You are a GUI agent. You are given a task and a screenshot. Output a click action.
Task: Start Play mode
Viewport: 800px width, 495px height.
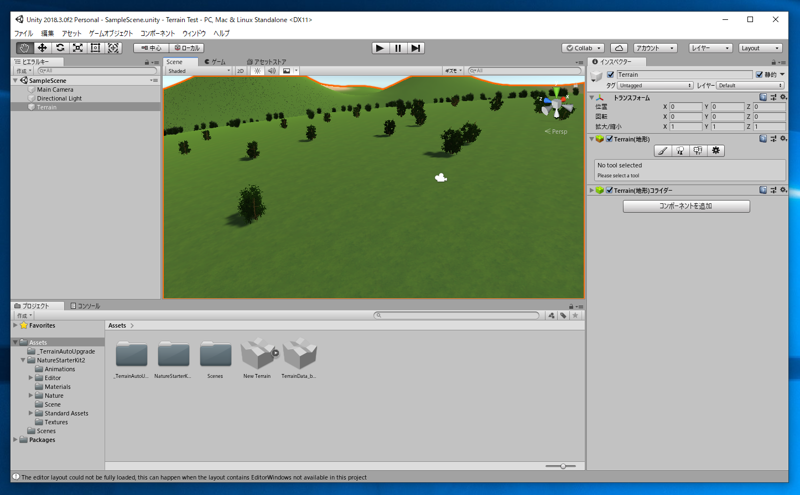coord(380,48)
